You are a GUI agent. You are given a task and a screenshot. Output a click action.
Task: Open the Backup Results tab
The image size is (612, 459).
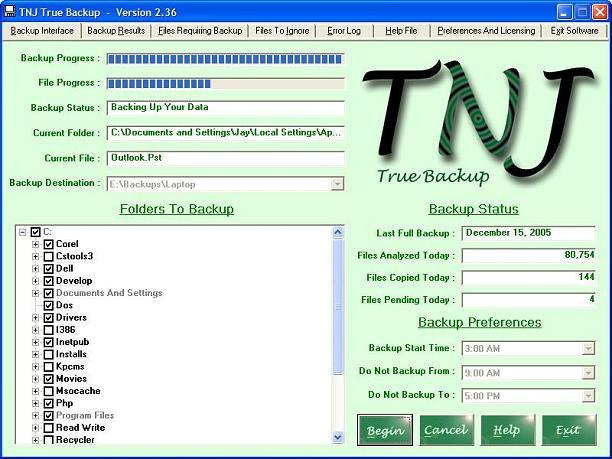click(x=116, y=31)
